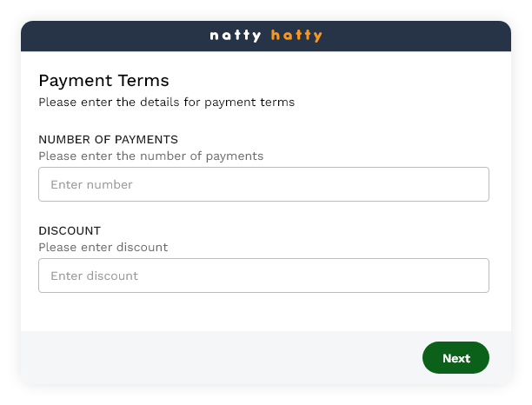Click the payment terms details subtitle
This screenshot has width=532, height=405.
click(x=167, y=102)
